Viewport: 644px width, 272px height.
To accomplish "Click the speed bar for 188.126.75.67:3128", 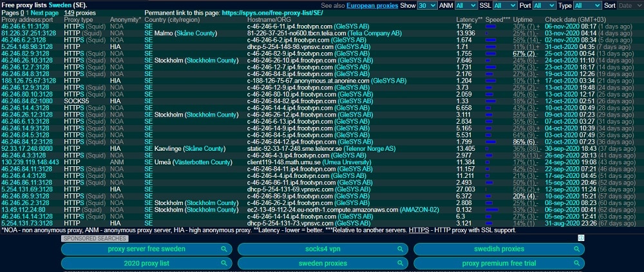I will click(491, 81).
